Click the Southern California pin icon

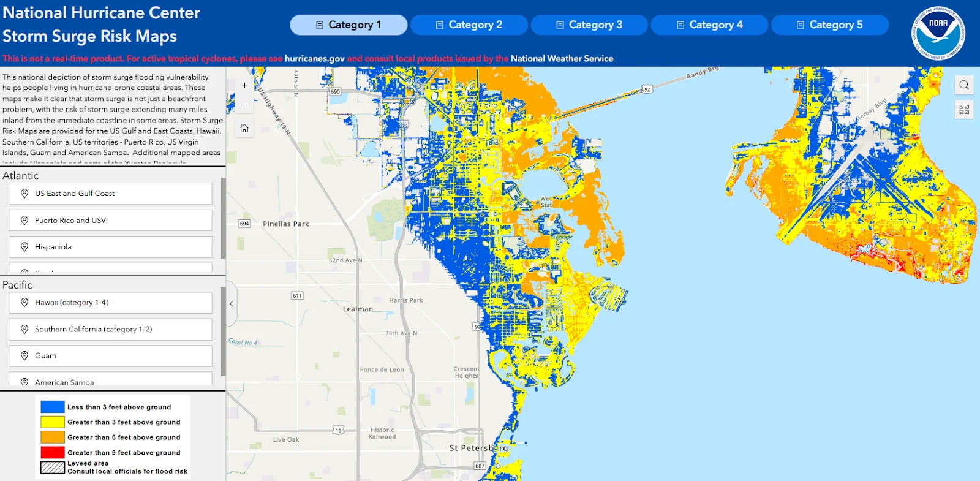[x=24, y=329]
